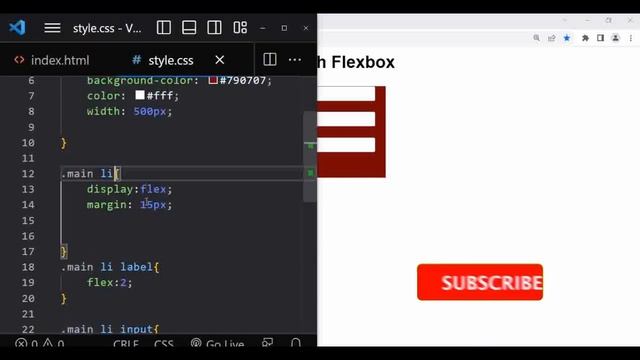Screen dimensions: 640x360
Task: Change the CRLF line ending setting
Action: pyautogui.click(x=126, y=344)
